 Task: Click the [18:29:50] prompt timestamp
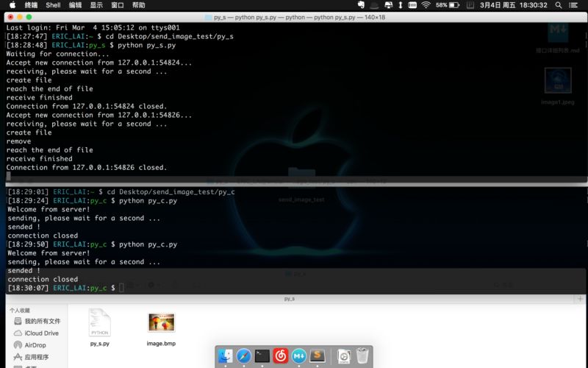coord(28,244)
